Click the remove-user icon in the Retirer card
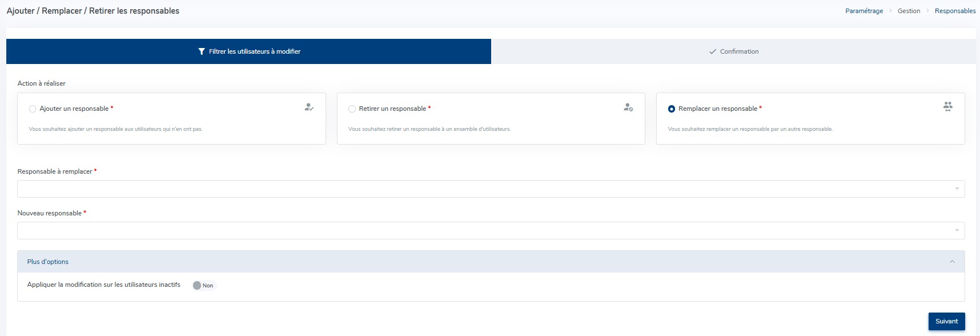 click(x=628, y=107)
